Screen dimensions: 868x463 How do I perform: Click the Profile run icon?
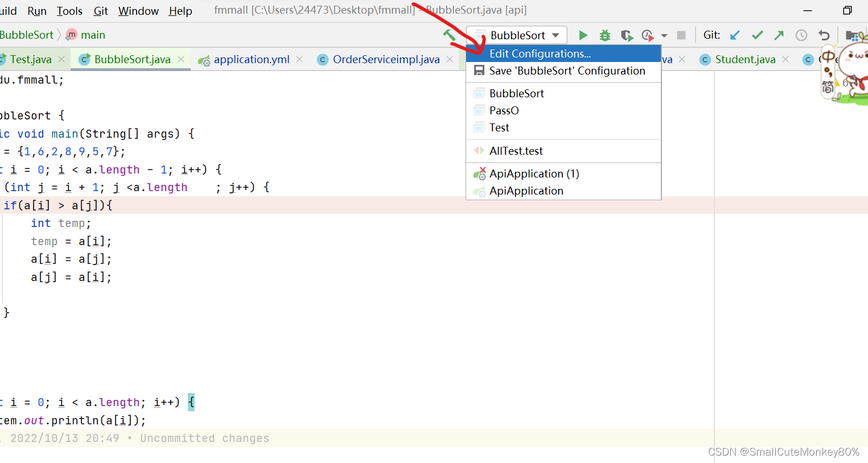click(648, 35)
